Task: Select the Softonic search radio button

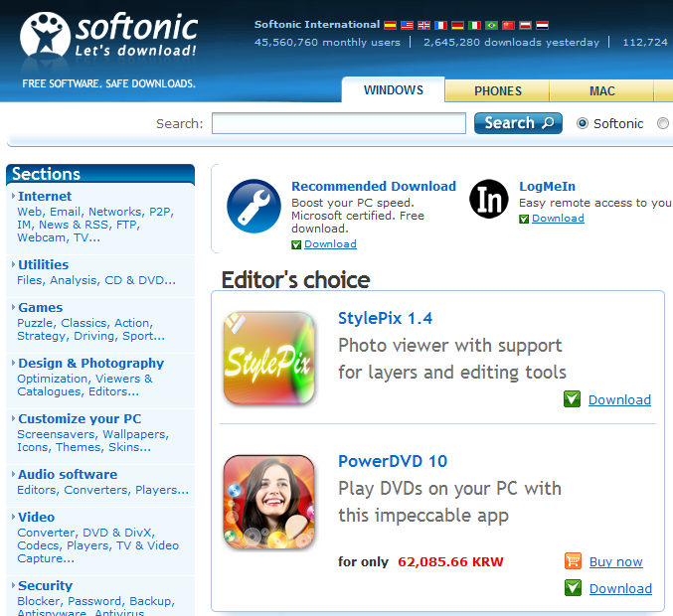Action: (x=582, y=123)
